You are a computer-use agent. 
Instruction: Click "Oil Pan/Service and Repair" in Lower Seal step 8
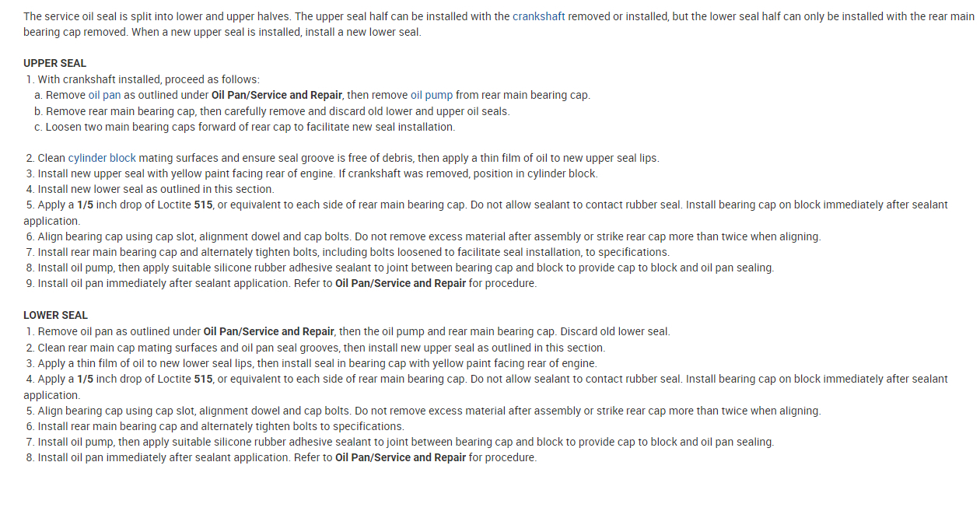tap(401, 457)
